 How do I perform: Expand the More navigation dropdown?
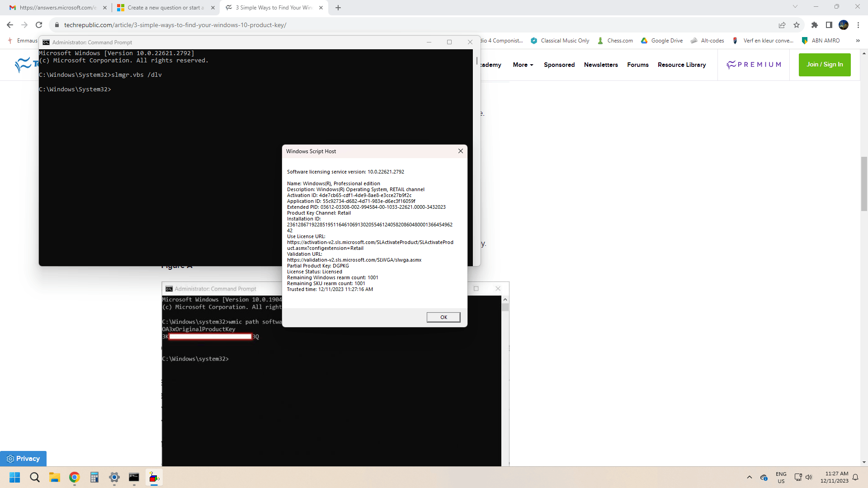point(523,65)
